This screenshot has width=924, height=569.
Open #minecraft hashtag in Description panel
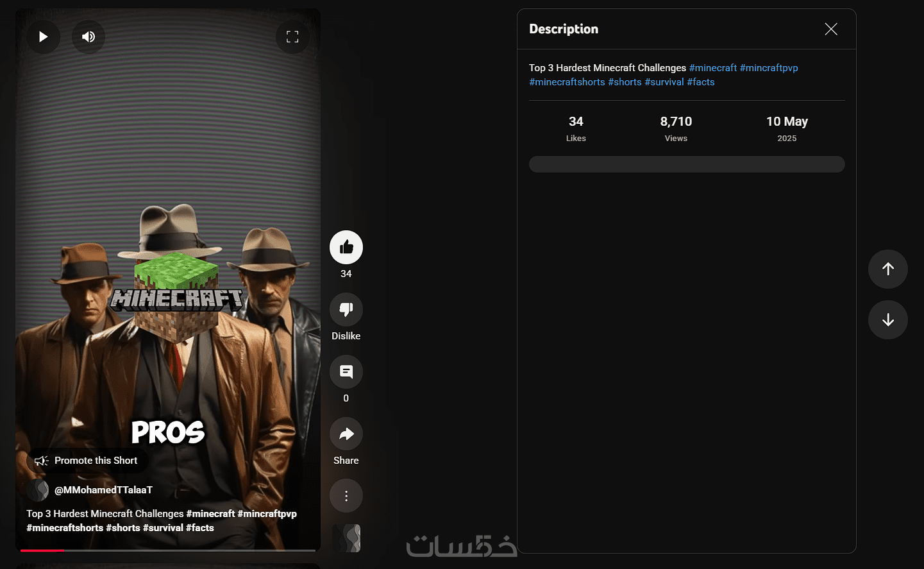(713, 68)
